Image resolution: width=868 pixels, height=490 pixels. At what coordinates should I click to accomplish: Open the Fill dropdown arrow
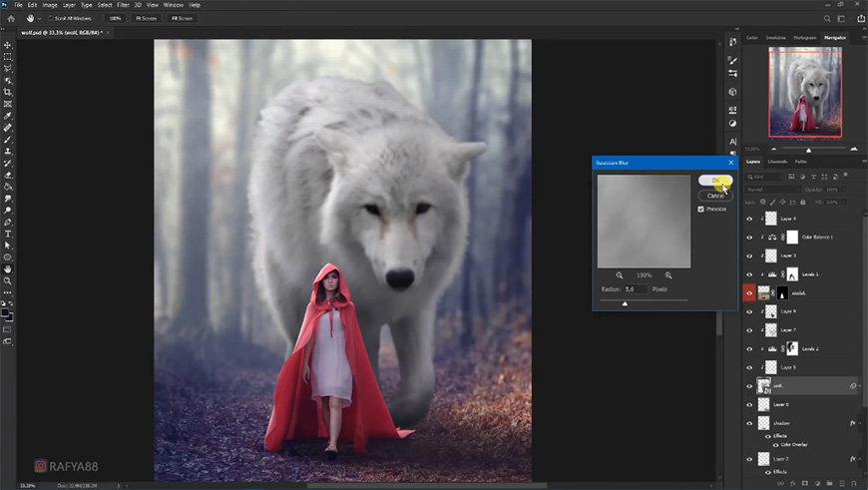pos(844,203)
